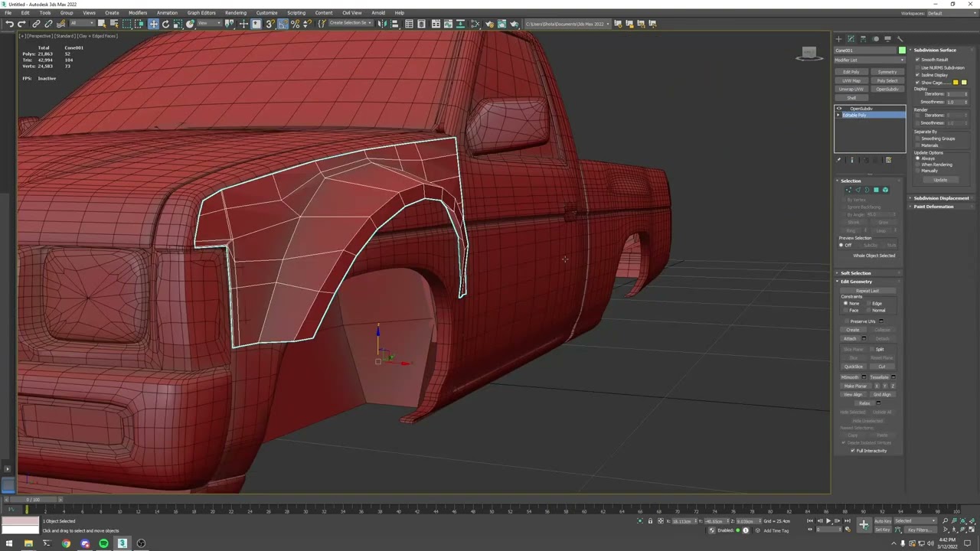The image size is (980, 551).
Task: Open the Utilities command panel tab
Action: pos(900,39)
